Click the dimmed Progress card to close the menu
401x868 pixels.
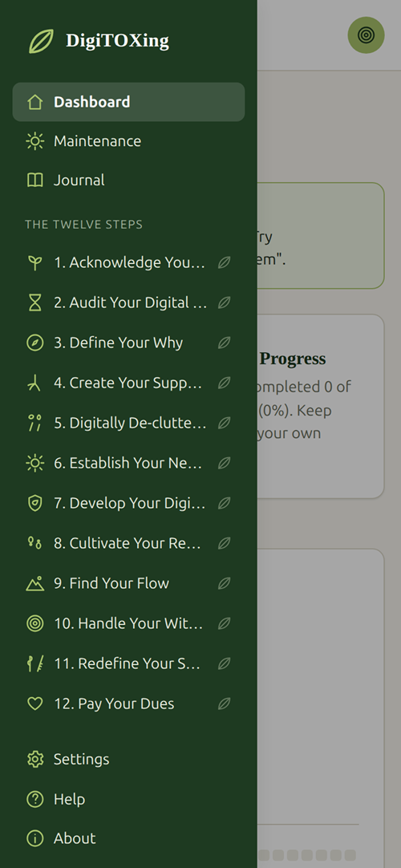point(321,407)
